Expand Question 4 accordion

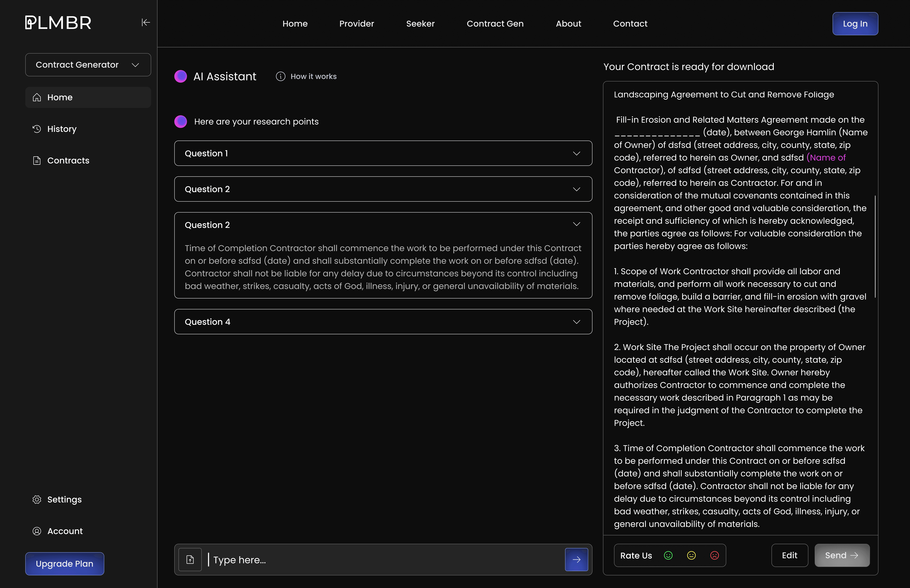(383, 322)
